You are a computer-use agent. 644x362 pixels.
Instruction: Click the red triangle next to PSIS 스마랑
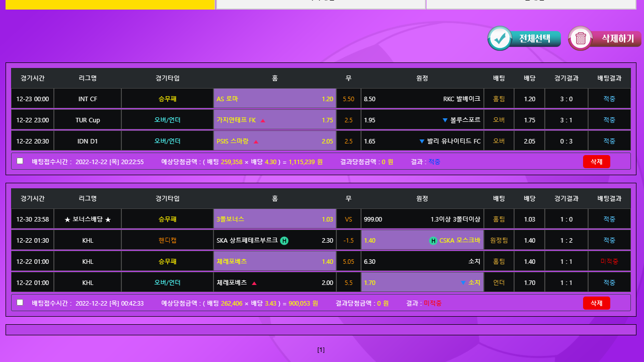click(x=256, y=141)
